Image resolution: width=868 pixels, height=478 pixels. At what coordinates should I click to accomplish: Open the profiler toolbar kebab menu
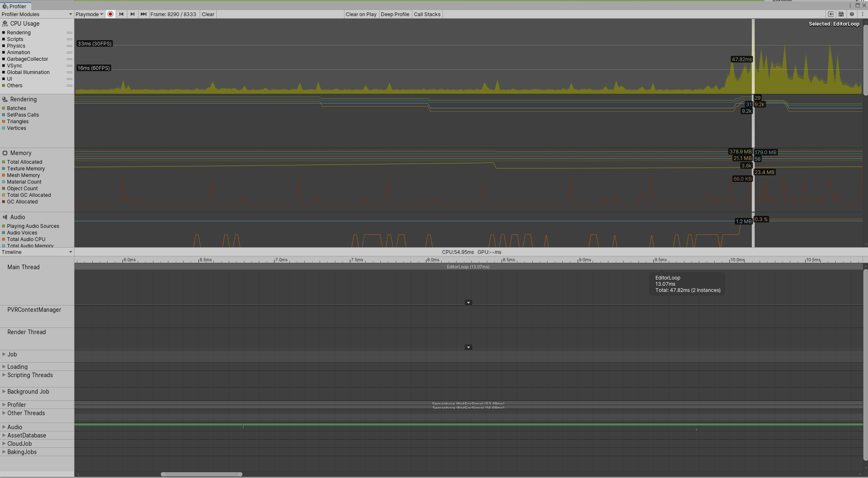(862, 14)
